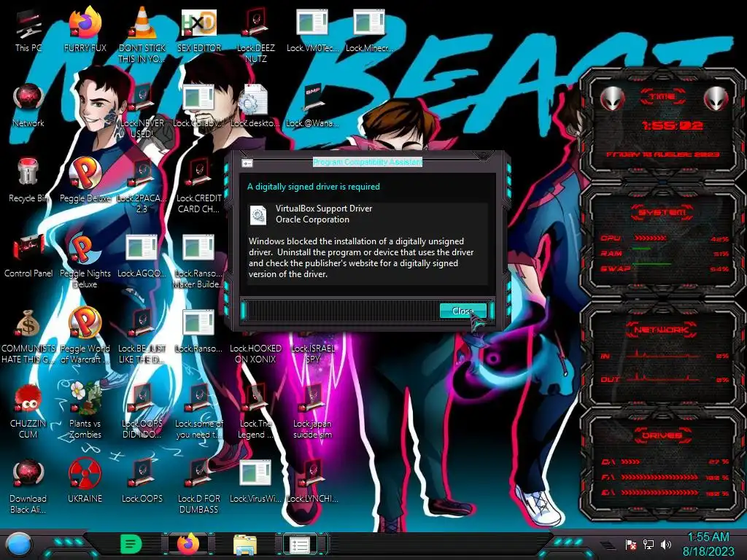Click the SWAP usage bar
Screen dimensions: 747x560
pos(651,263)
